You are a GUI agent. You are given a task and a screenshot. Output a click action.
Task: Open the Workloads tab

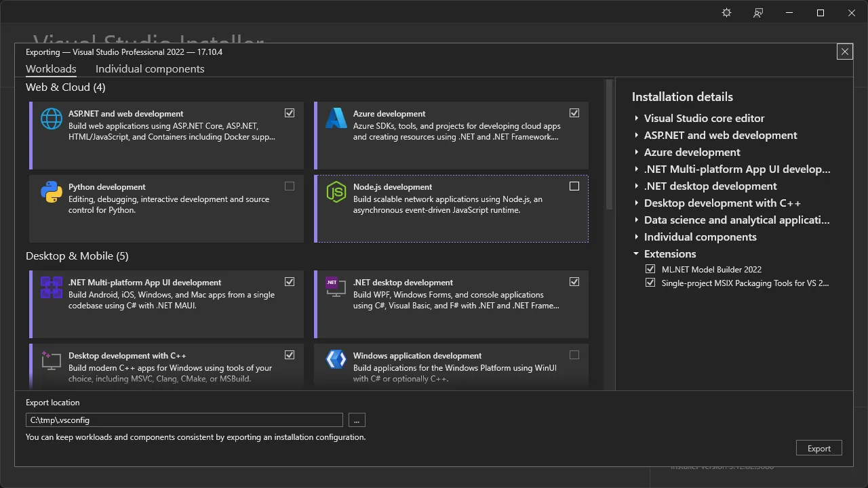coord(51,68)
